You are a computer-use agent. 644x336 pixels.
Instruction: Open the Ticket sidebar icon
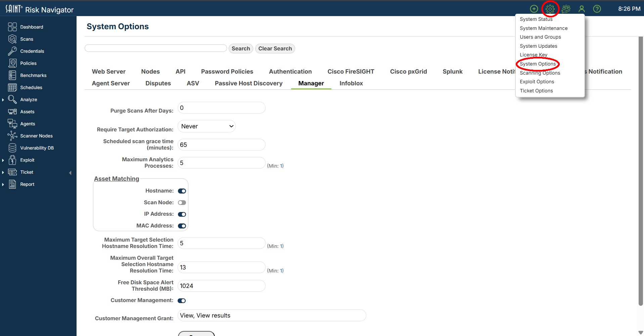pyautogui.click(x=12, y=172)
